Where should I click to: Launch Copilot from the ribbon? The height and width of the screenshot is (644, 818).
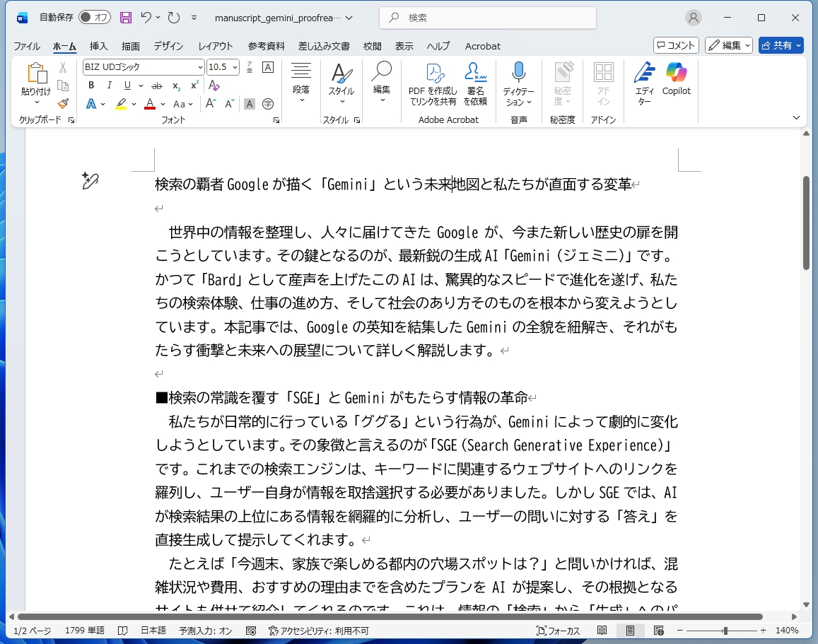pos(677,79)
